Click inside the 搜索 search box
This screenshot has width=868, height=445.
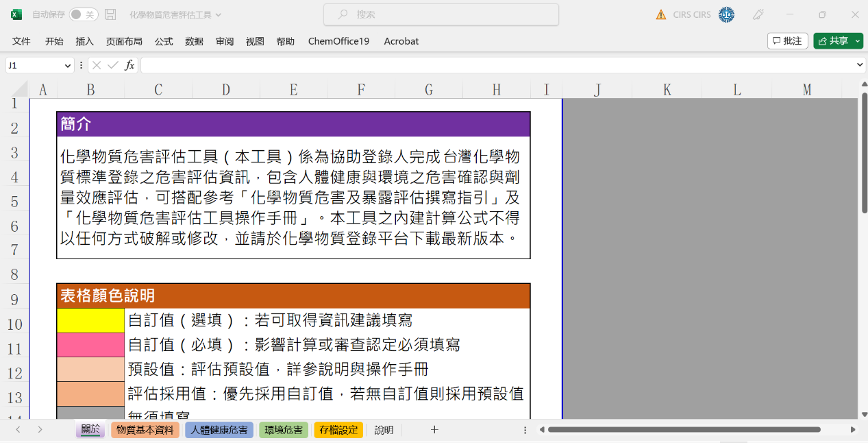pyautogui.click(x=441, y=14)
